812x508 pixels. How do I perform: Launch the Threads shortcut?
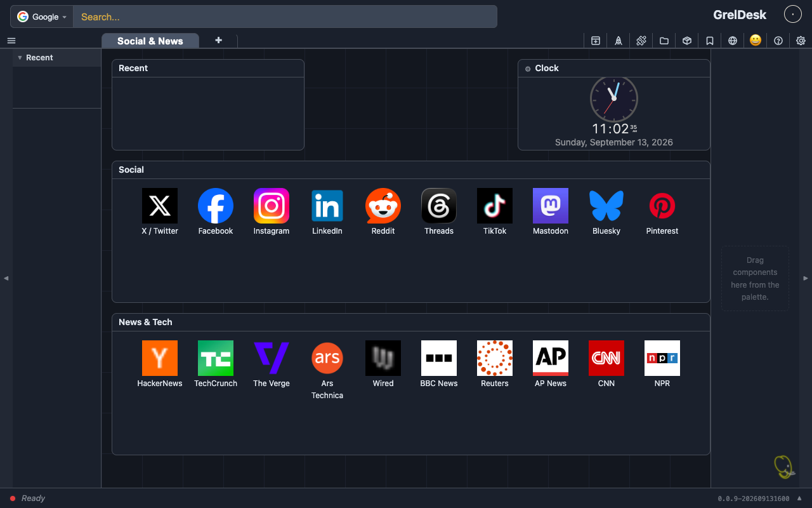[439, 212]
